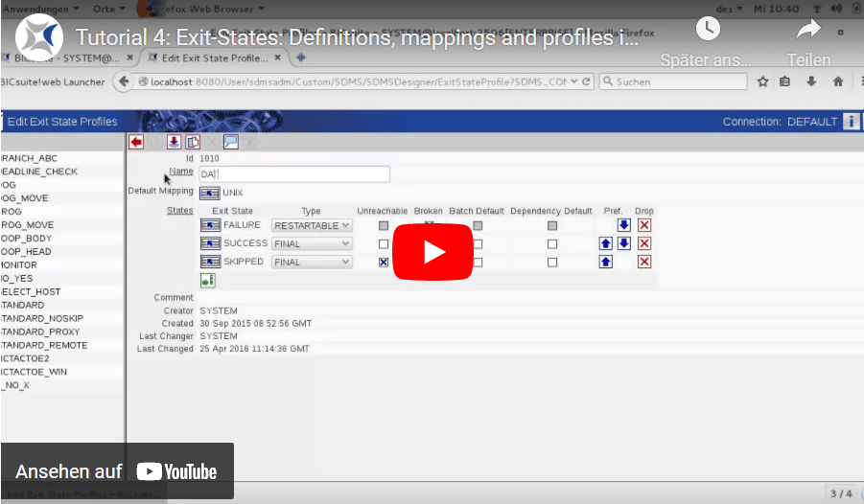
Task: Check Dependency Default for SUCCESS state
Action: tap(552, 243)
